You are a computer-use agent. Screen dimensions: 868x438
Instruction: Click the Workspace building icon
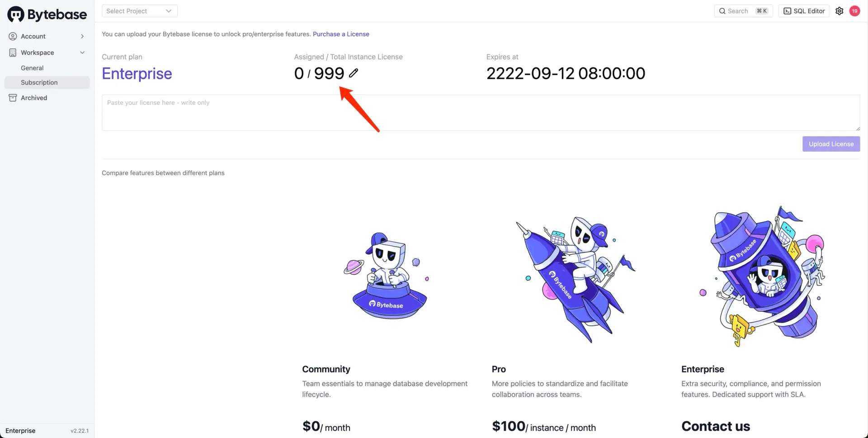click(13, 52)
